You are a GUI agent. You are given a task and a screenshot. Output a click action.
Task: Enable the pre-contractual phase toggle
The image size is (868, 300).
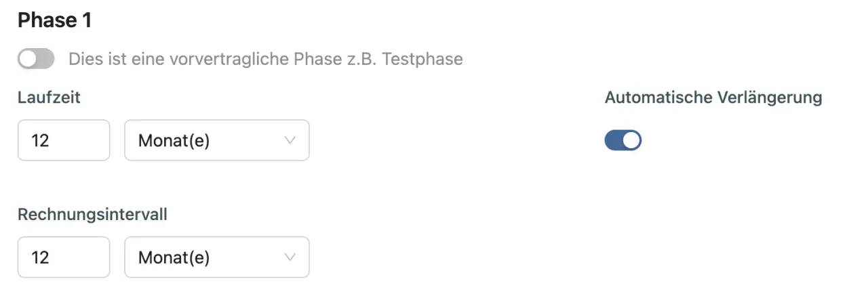tap(36, 59)
